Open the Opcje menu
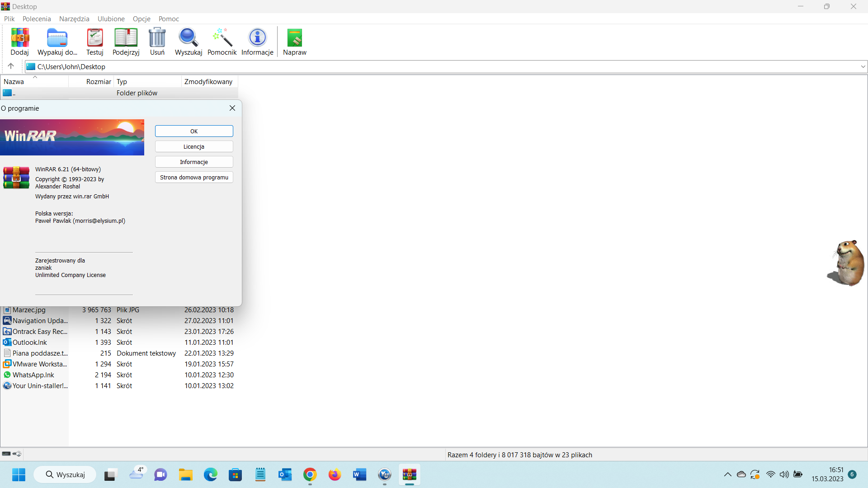Viewport: 868px width, 488px height. pos(142,19)
